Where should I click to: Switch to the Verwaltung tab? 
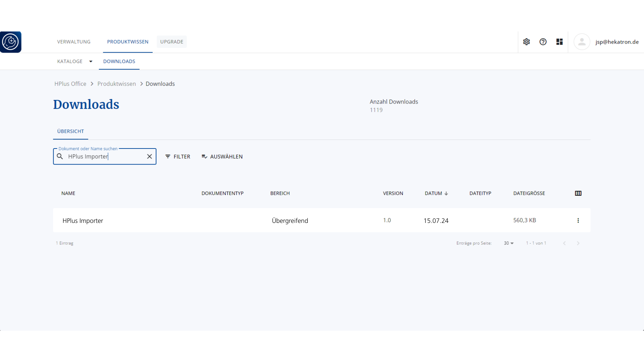74,42
